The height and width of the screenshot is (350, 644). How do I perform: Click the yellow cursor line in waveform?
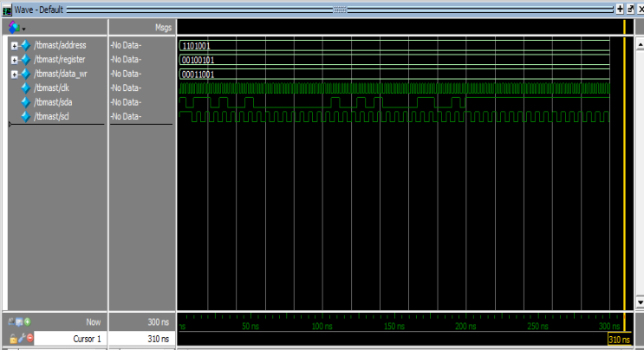coord(624,172)
